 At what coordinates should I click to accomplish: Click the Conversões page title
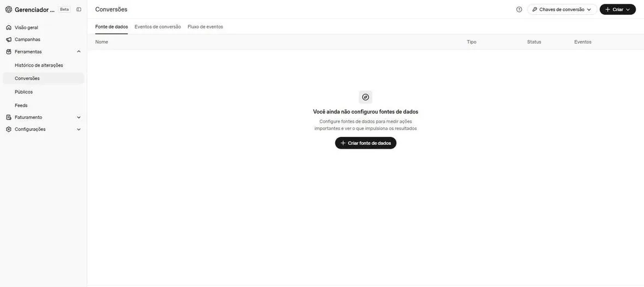click(x=111, y=9)
